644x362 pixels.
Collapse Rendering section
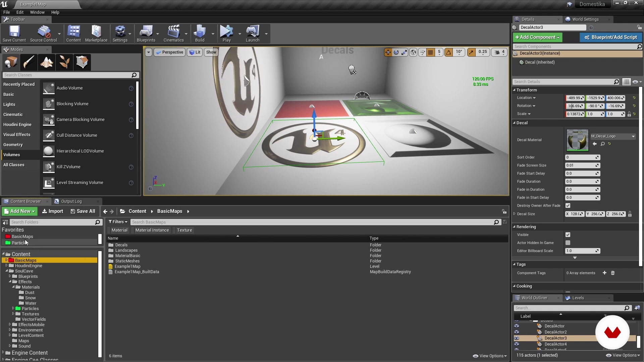tap(514, 227)
